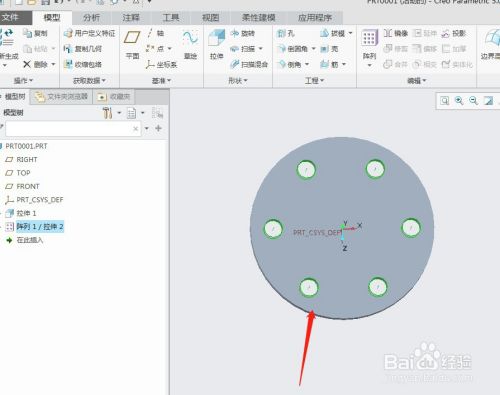This screenshot has height=395, width=500.
Task: Create a datum 点 (Point)
Action: pos(155,49)
